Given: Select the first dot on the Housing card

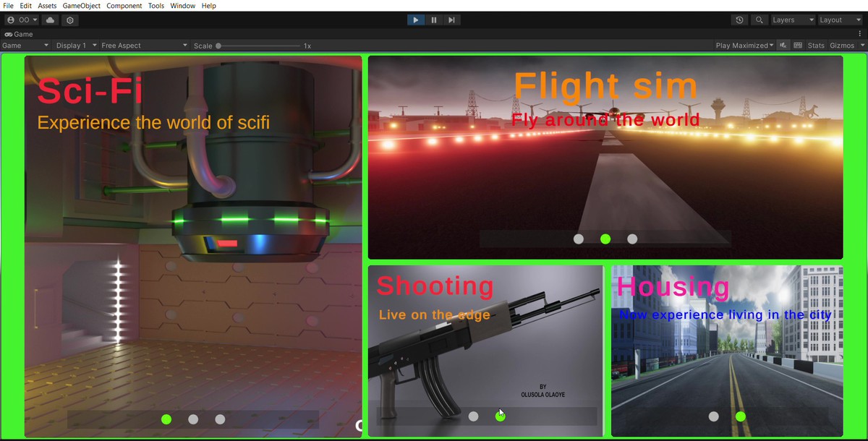Looking at the screenshot, I should point(714,416).
